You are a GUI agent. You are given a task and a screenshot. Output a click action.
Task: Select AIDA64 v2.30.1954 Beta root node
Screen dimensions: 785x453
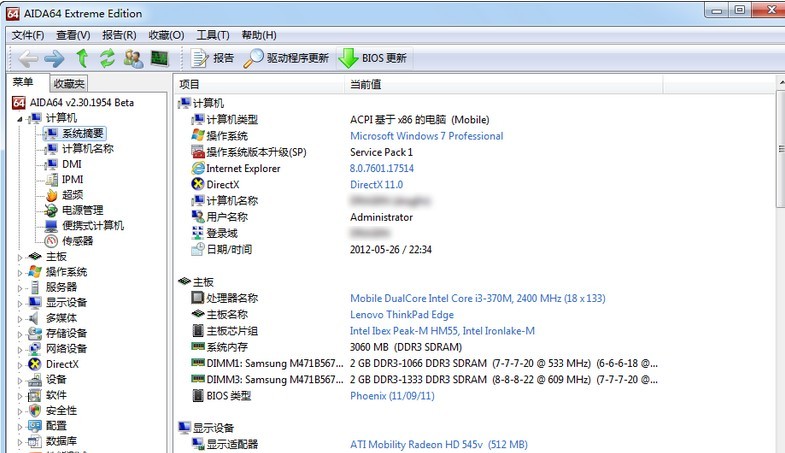click(73, 103)
